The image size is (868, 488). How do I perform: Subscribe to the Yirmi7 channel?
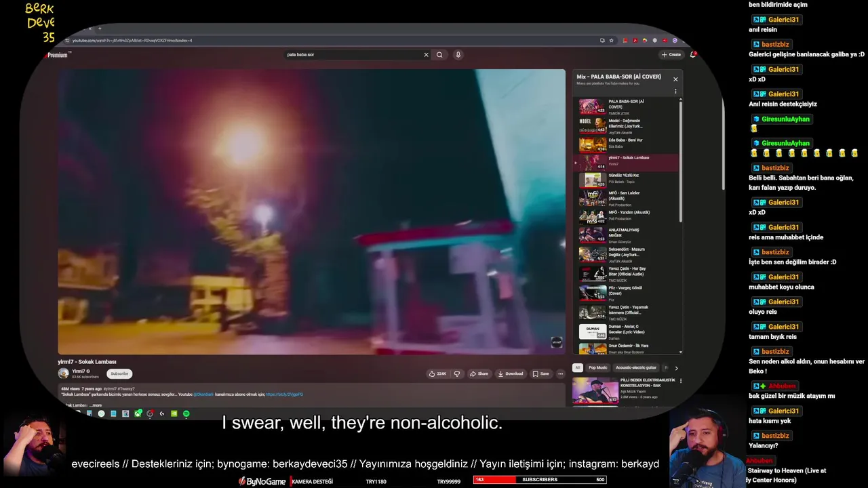pos(119,373)
